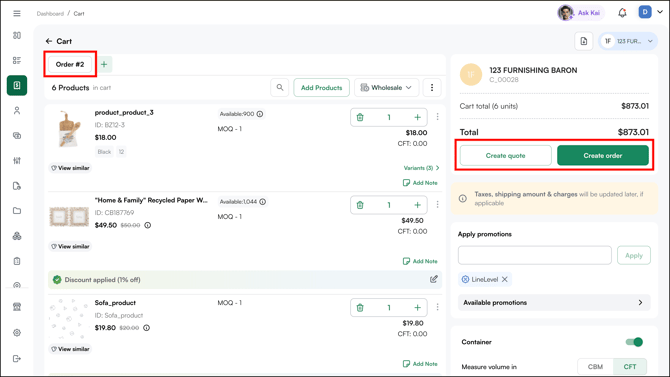Screen dimensions: 670x377
Task: Expand Variants (3) for product_product_3
Action: point(421,168)
